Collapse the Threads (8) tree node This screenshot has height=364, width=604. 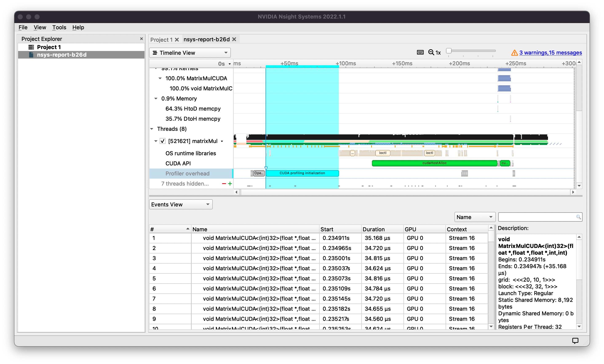pyautogui.click(x=152, y=129)
